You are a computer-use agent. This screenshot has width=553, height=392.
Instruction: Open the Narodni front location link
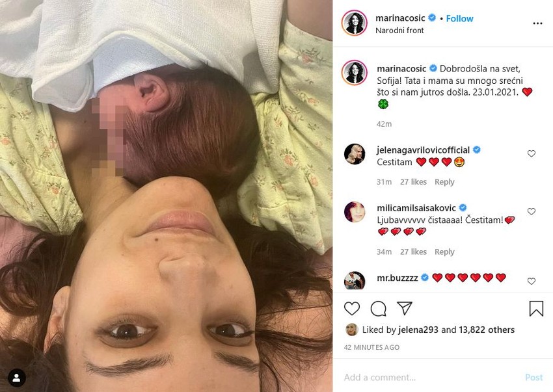tap(399, 31)
